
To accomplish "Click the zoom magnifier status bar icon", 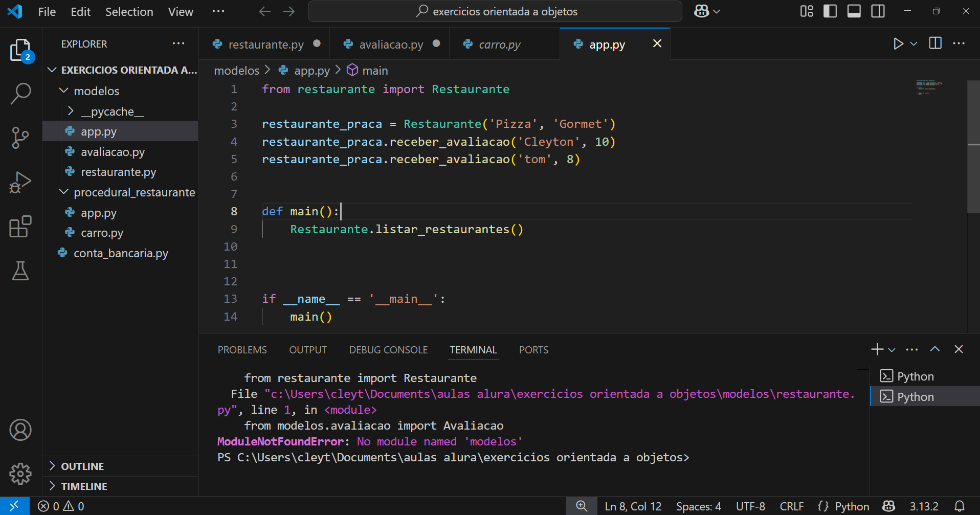I will [581, 506].
